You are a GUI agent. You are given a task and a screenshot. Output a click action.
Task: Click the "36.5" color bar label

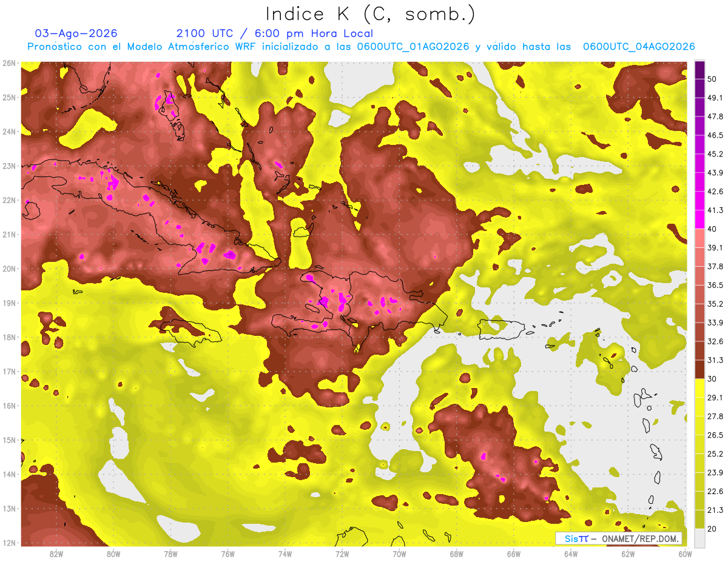(x=715, y=285)
